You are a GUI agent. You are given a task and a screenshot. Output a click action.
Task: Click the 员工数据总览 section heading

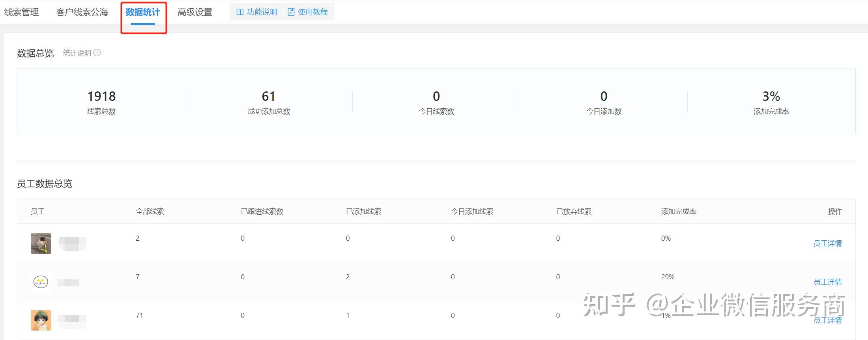pyautogui.click(x=45, y=184)
